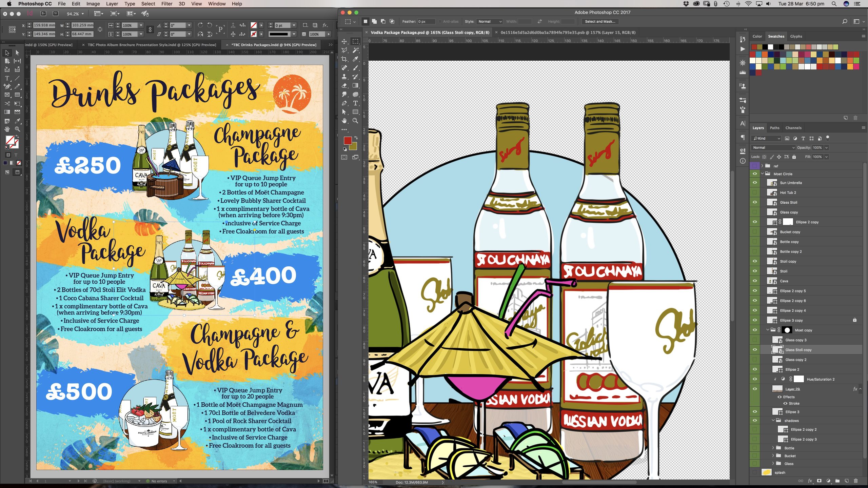Collapse the Moet copy group
Image resolution: width=868 pixels, height=488 pixels.
pyautogui.click(x=768, y=330)
